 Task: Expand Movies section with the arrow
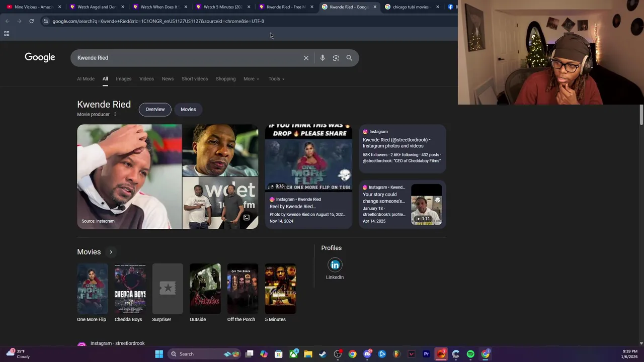tap(111, 252)
